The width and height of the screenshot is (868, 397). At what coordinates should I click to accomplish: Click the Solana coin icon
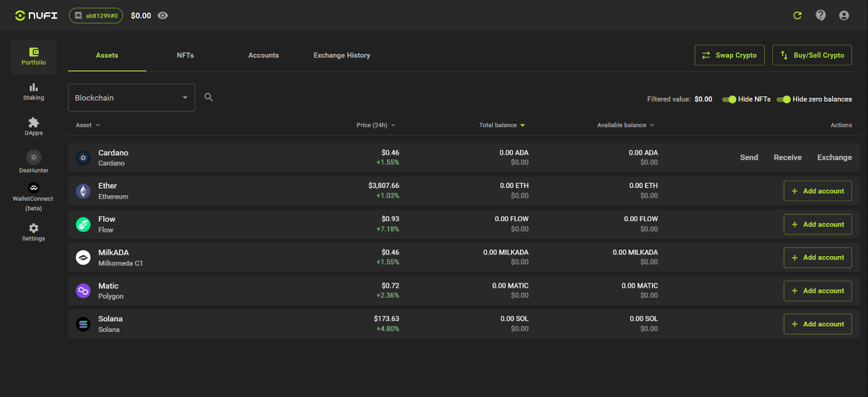pyautogui.click(x=83, y=324)
